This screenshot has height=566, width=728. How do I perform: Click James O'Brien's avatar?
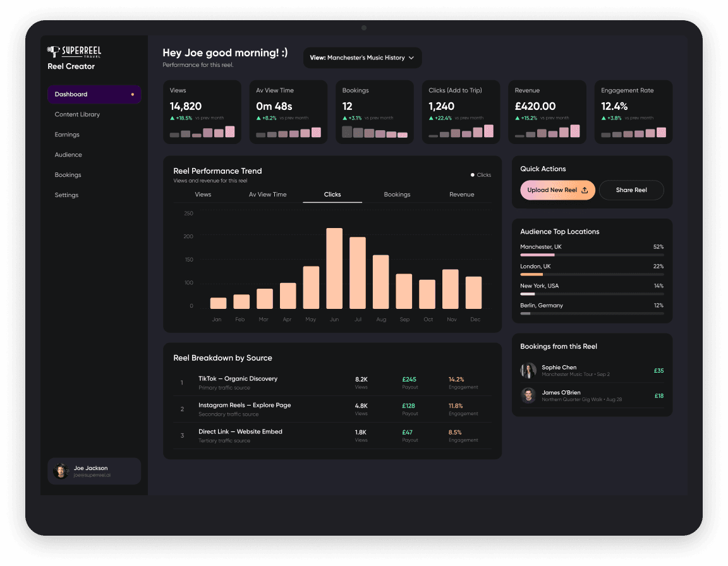(x=528, y=395)
